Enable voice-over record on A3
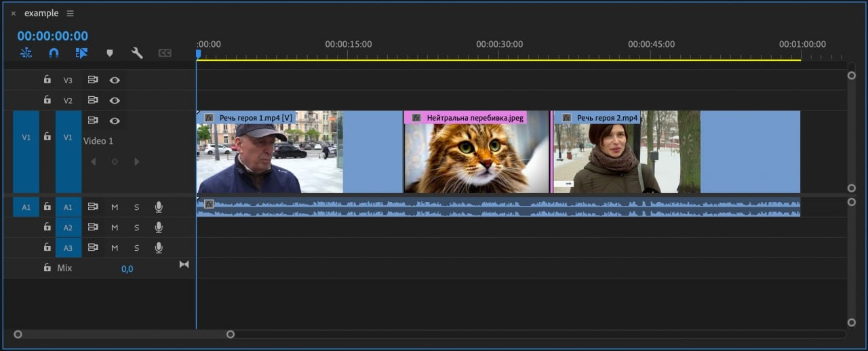 [159, 248]
